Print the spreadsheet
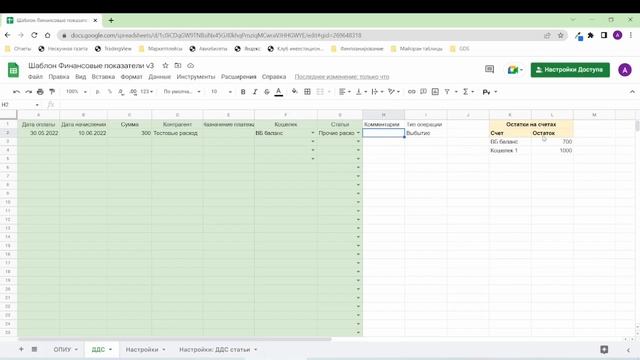The width and height of the screenshot is (640, 360). pos(40,92)
